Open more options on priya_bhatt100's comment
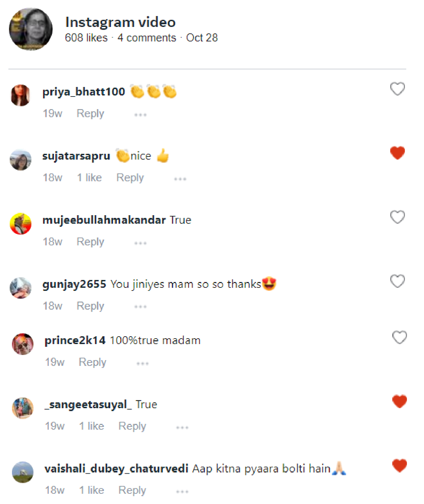This screenshot has height=504, width=424. pos(140,115)
